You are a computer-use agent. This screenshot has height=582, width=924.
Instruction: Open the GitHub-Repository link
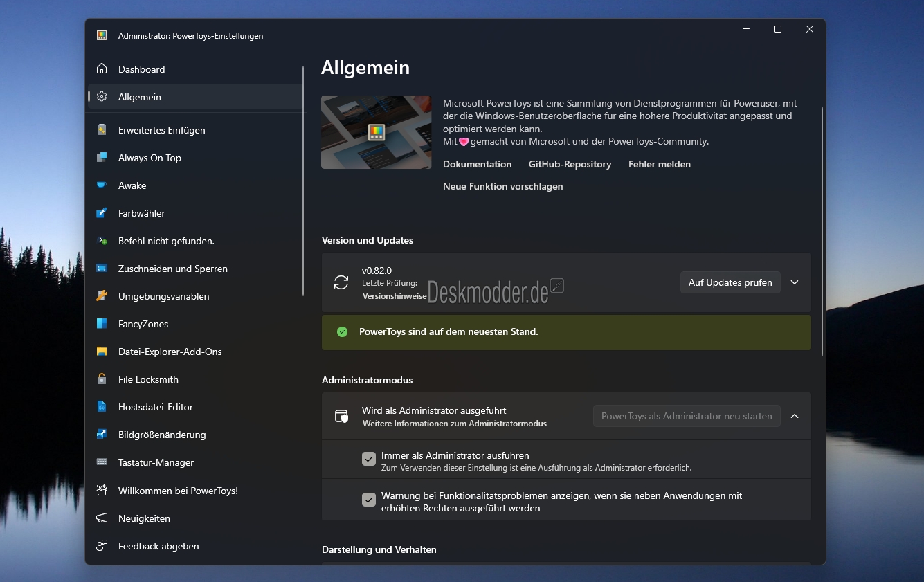pyautogui.click(x=570, y=164)
